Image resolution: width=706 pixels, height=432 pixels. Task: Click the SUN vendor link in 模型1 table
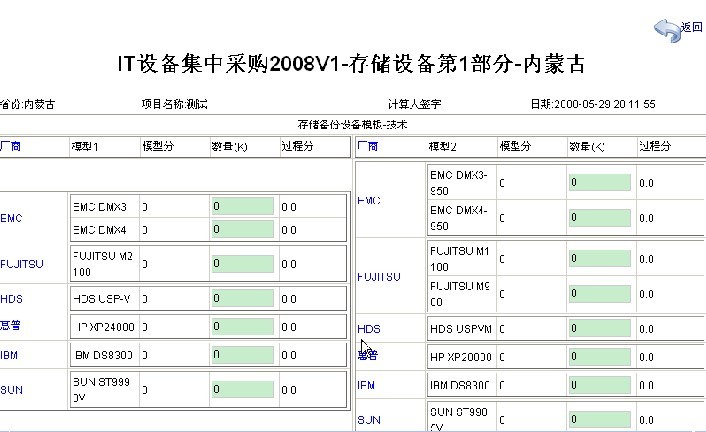pos(11,390)
